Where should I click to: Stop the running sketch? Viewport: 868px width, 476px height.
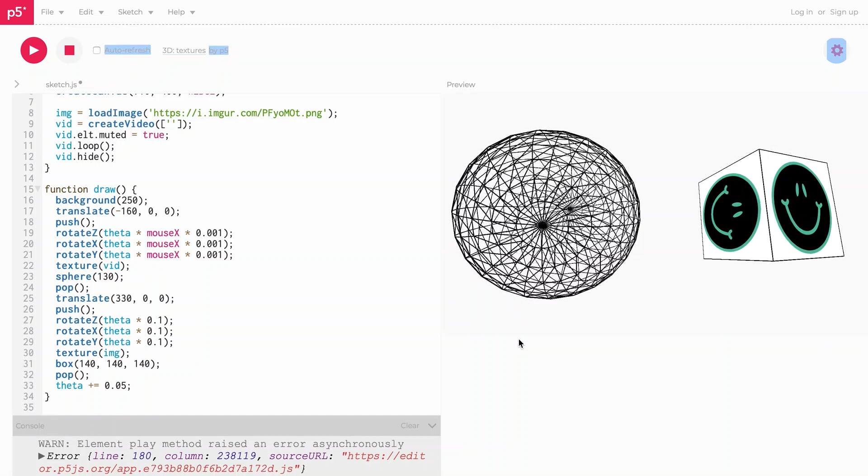click(69, 50)
